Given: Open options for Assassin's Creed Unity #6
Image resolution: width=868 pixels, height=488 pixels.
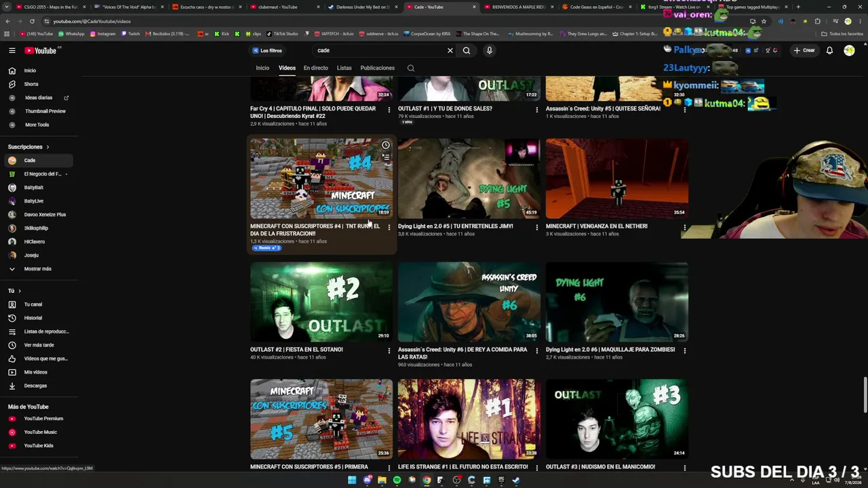Looking at the screenshot, I should (x=536, y=350).
